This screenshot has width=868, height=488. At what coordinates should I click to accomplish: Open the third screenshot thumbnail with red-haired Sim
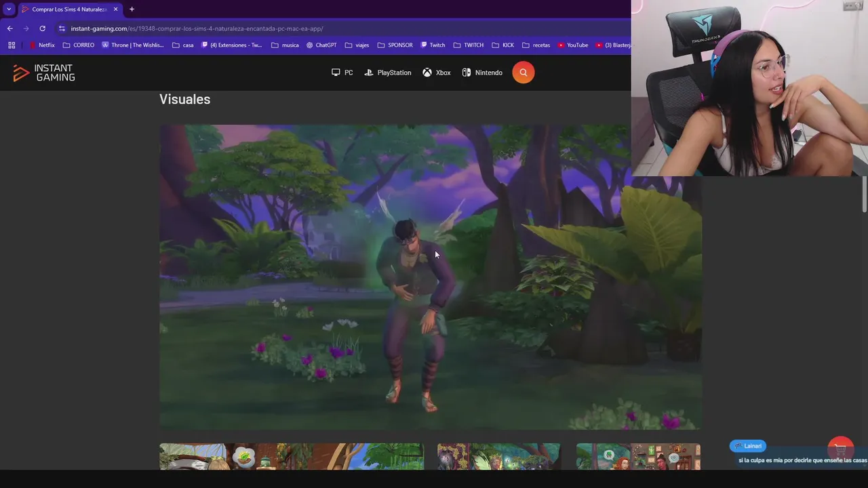coord(638,456)
